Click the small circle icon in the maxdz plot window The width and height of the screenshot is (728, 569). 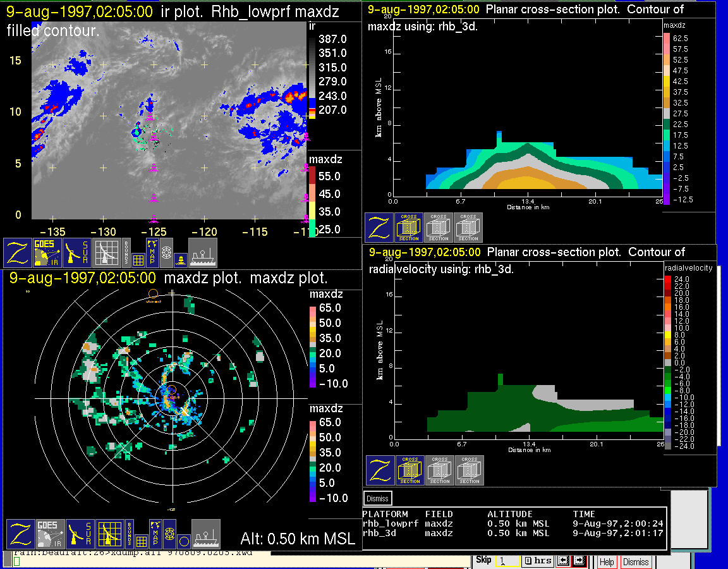[x=183, y=541]
